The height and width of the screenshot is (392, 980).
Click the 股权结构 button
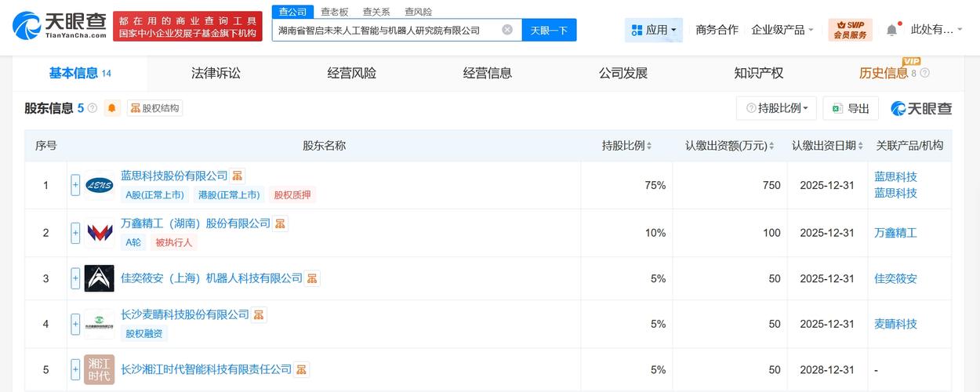[154, 108]
